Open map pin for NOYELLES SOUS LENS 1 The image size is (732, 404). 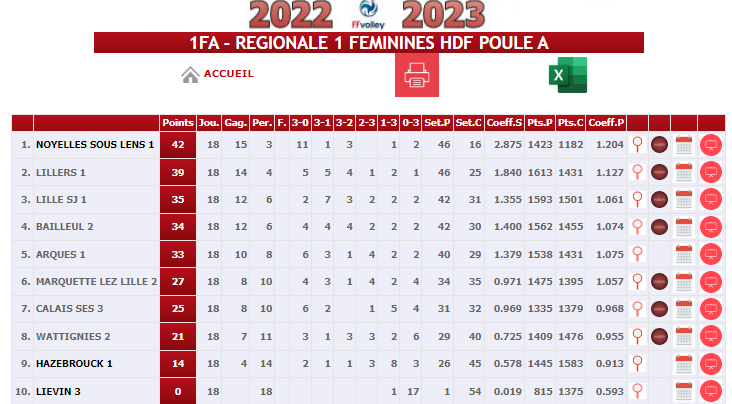637,145
